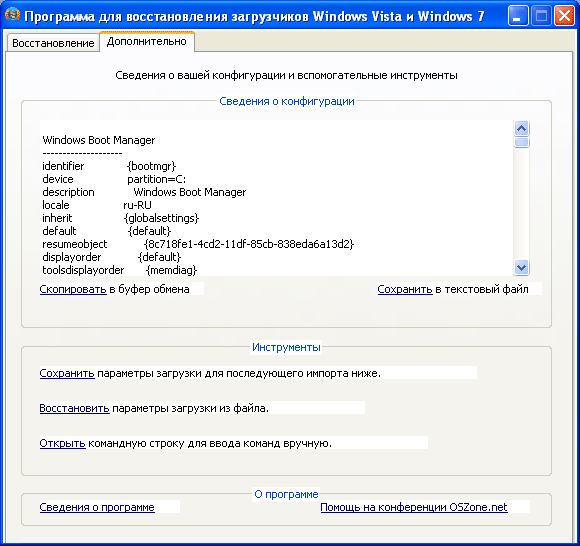Click the Сведения о конфигурации group title
Image resolution: width=580 pixels, height=546 pixels.
click(x=287, y=101)
